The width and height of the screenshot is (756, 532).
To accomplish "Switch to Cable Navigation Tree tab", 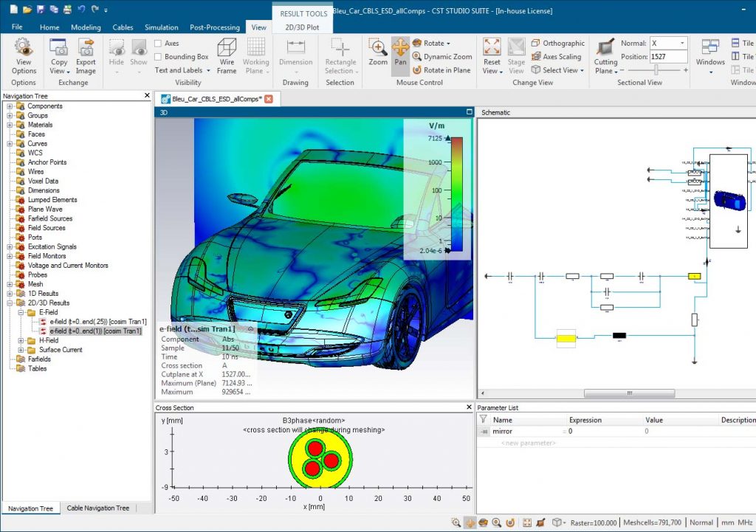I will click(98, 508).
